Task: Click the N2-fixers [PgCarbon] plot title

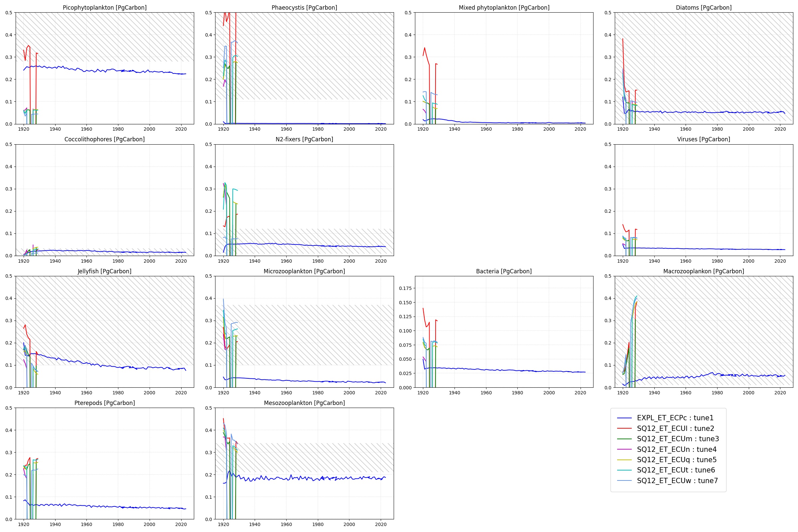Action: coord(304,139)
